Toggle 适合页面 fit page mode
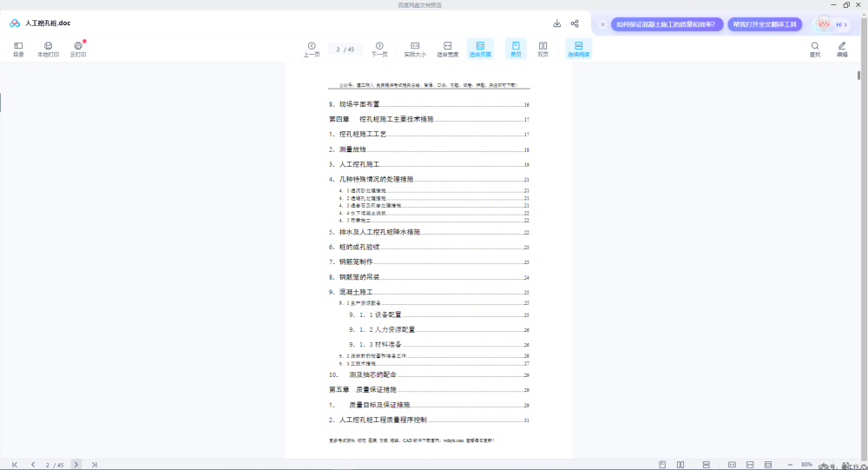 [x=480, y=49]
